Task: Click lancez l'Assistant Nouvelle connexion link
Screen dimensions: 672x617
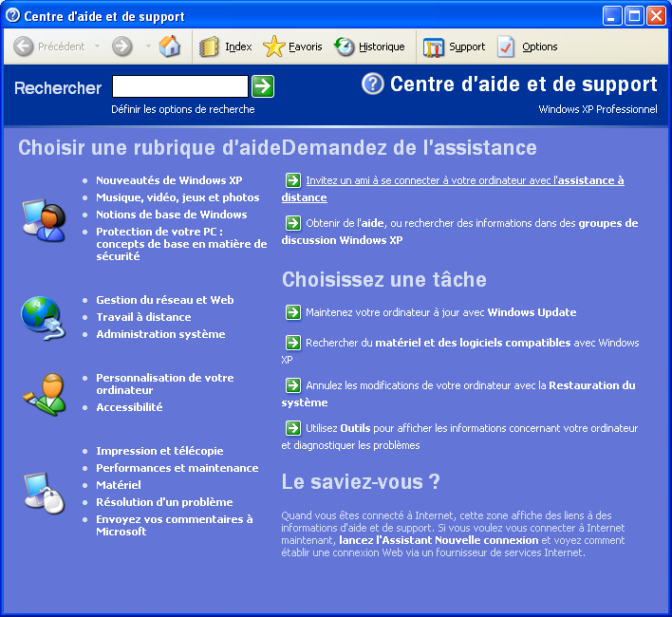Action: point(439,540)
